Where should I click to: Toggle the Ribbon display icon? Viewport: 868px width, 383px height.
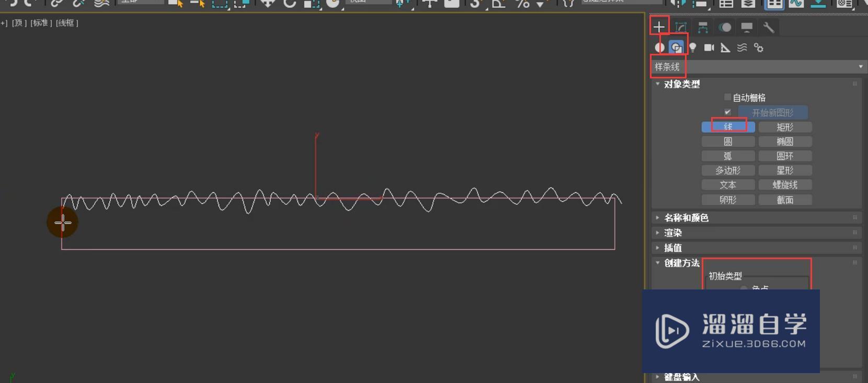tap(774, 4)
